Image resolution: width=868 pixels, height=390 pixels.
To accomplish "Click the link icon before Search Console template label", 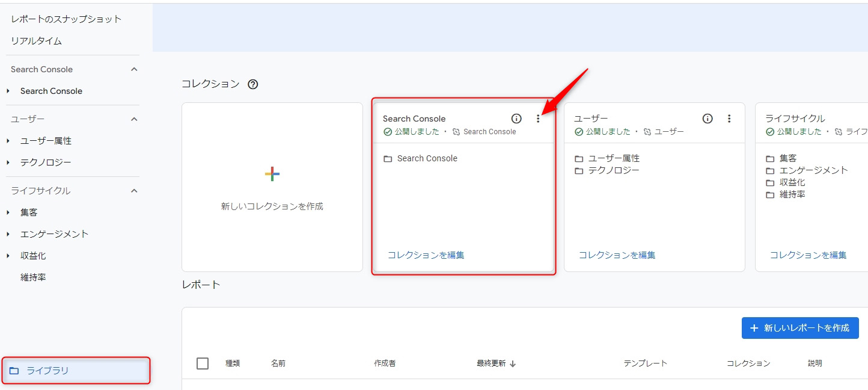I will point(456,132).
